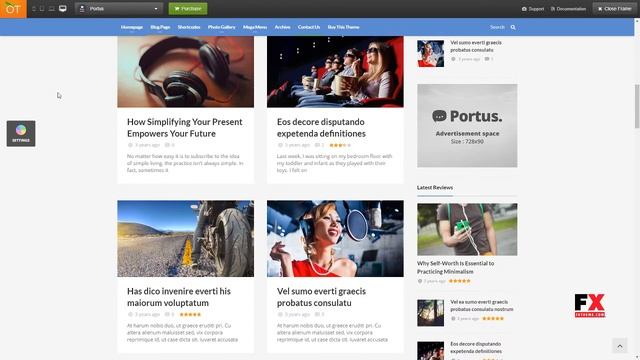Open 'Has dico invenire everti his' article title
Image resolution: width=640 pixels, height=360 pixels.
click(179, 297)
